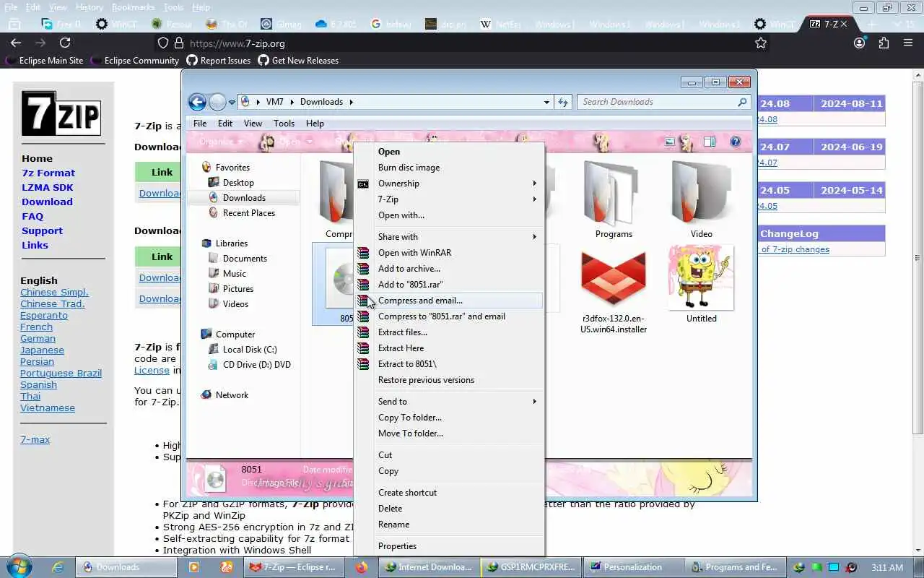Click the 7-Zip logo on webpage
Screen dimensions: 924x578
[61, 113]
